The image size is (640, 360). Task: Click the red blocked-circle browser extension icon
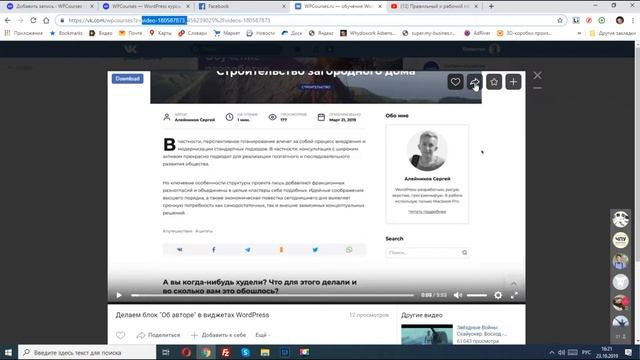tap(589, 20)
